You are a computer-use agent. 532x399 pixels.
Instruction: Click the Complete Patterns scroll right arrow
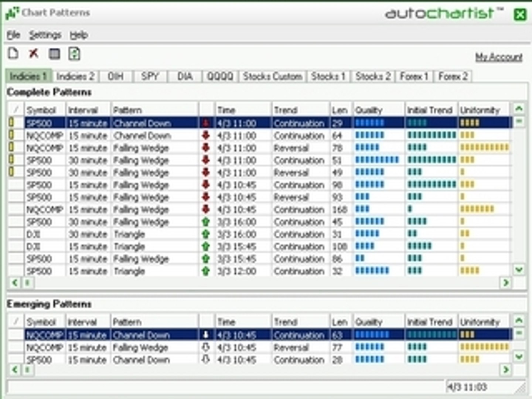[505, 283]
